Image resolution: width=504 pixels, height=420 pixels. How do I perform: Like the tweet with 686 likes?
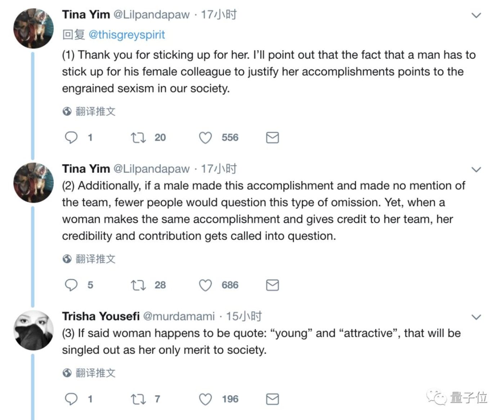[x=205, y=285]
